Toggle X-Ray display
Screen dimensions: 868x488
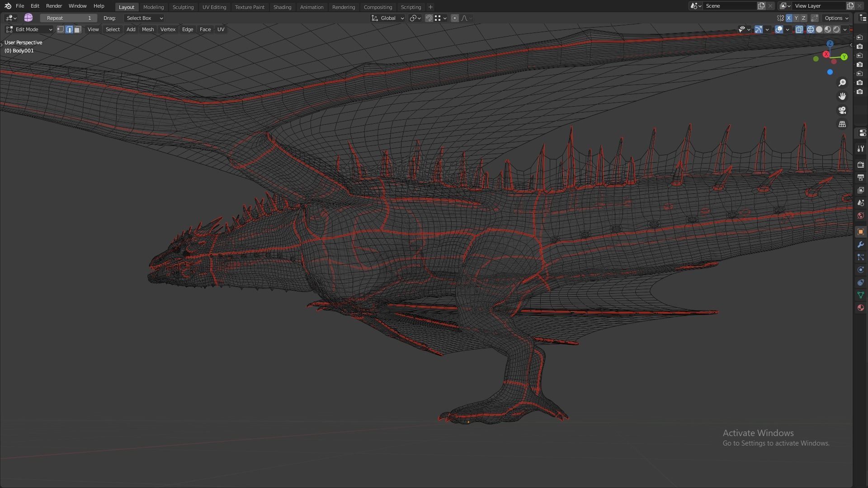click(799, 29)
